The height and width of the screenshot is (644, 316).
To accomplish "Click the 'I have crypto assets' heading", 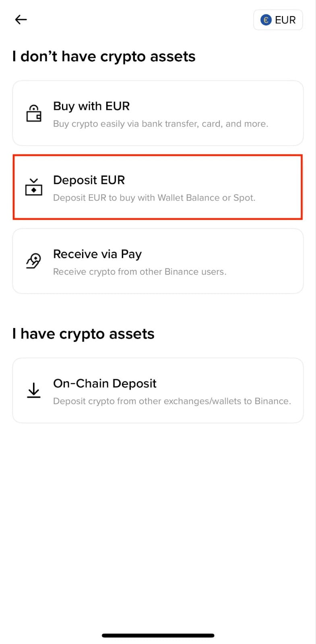I will pyautogui.click(x=83, y=334).
